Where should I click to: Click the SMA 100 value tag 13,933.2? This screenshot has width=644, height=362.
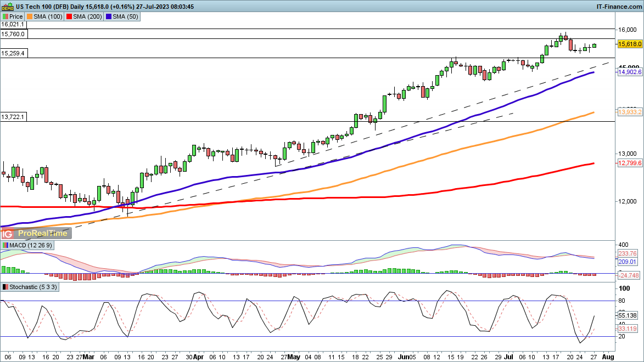pos(630,112)
